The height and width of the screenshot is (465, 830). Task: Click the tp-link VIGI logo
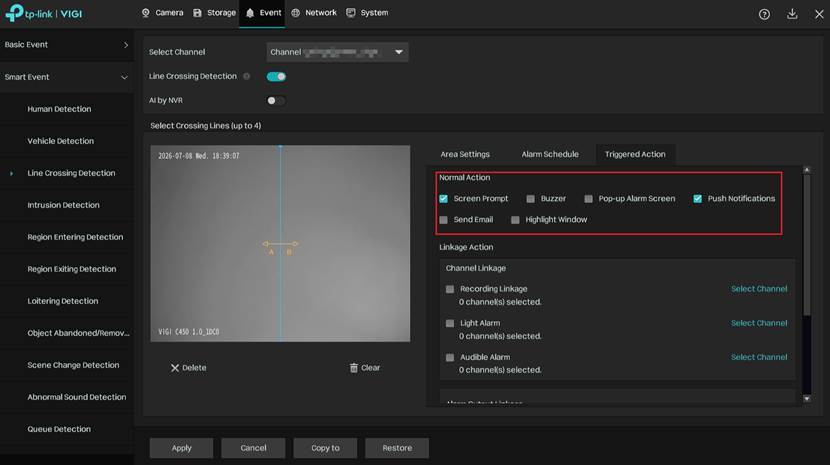[x=43, y=13]
